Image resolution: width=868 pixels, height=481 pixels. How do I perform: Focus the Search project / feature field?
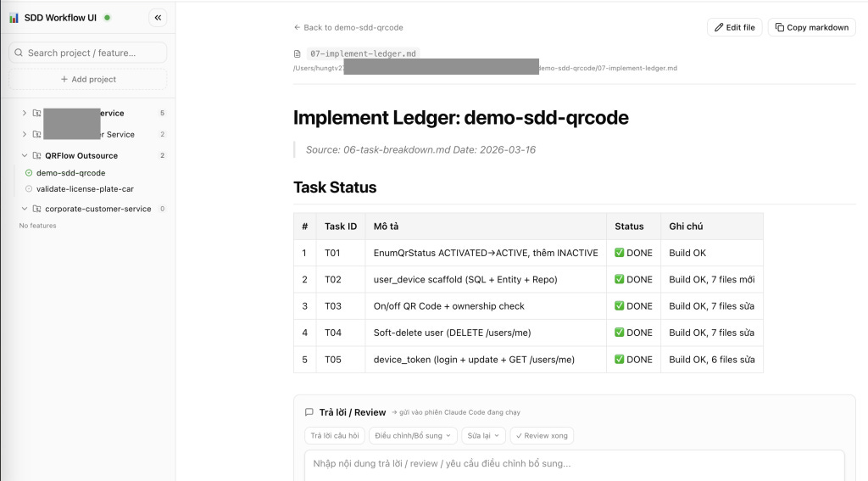pos(88,53)
